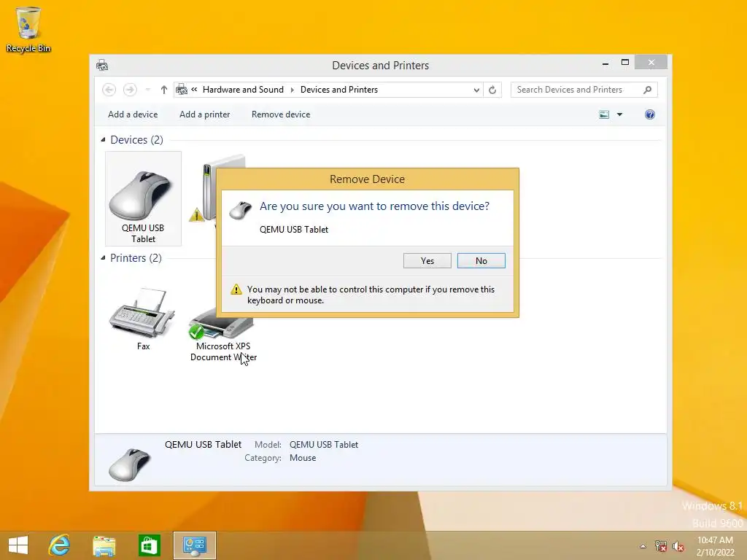
Task: Open the Recycle Bin on the desktop
Action: 28,29
